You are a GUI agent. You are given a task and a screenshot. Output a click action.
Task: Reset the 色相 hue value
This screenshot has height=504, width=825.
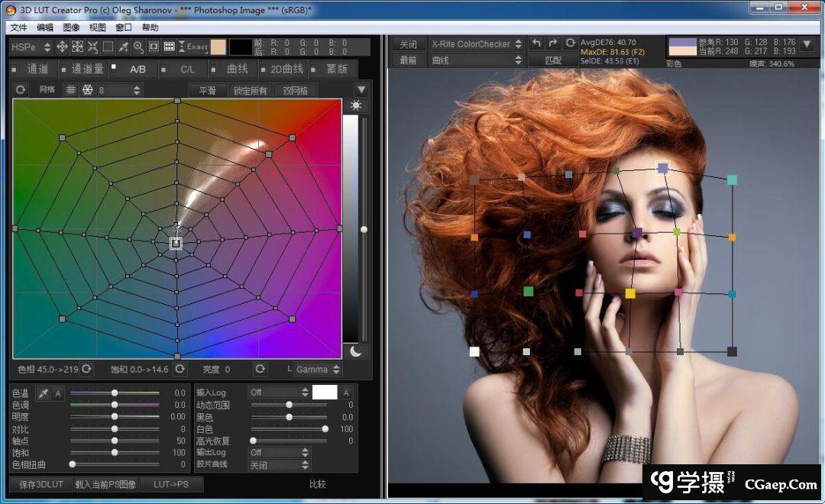tap(87, 369)
